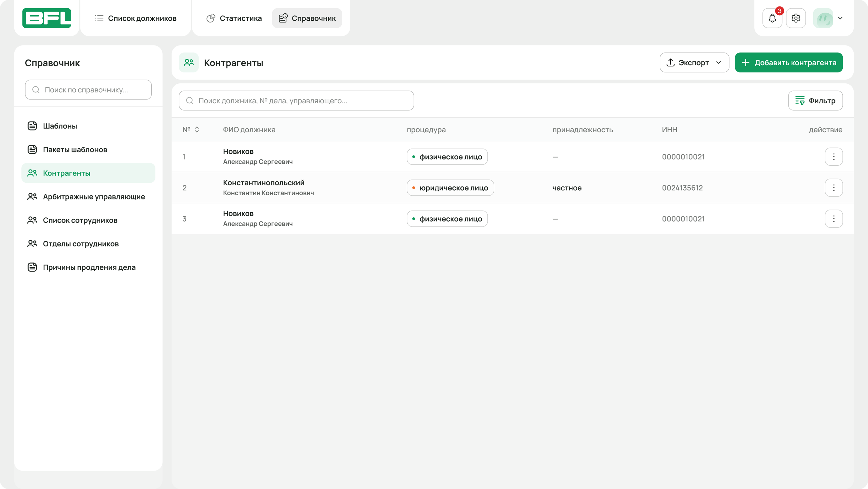Screen dimensions: 868x489
Task: Click the user avatar
Action: (x=823, y=18)
